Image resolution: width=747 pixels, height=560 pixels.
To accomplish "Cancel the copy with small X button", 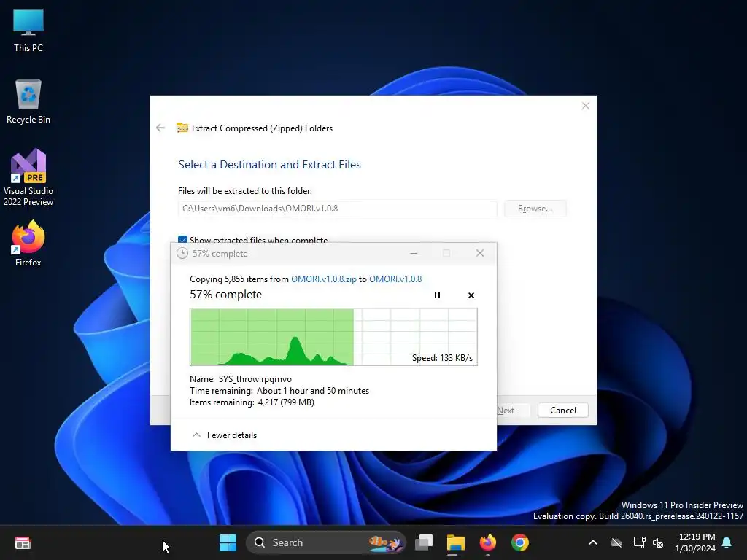I will point(471,295).
